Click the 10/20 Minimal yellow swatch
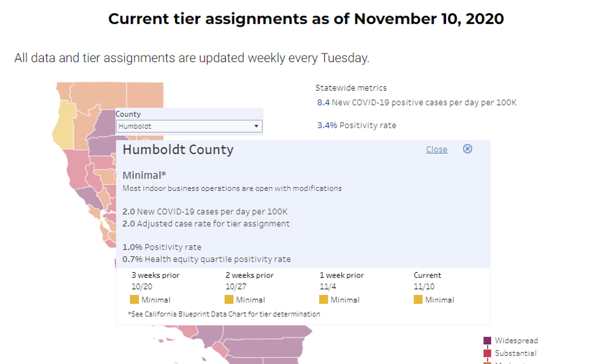 (134, 300)
